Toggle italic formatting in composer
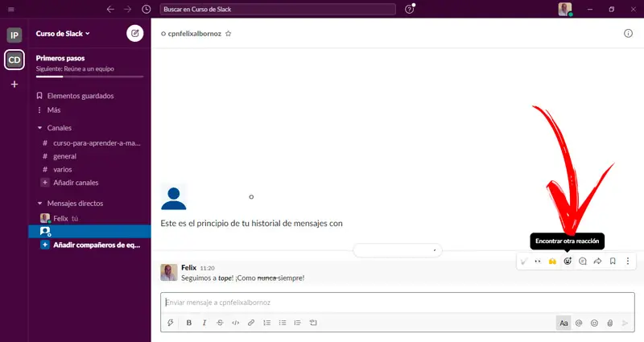 pyautogui.click(x=204, y=323)
